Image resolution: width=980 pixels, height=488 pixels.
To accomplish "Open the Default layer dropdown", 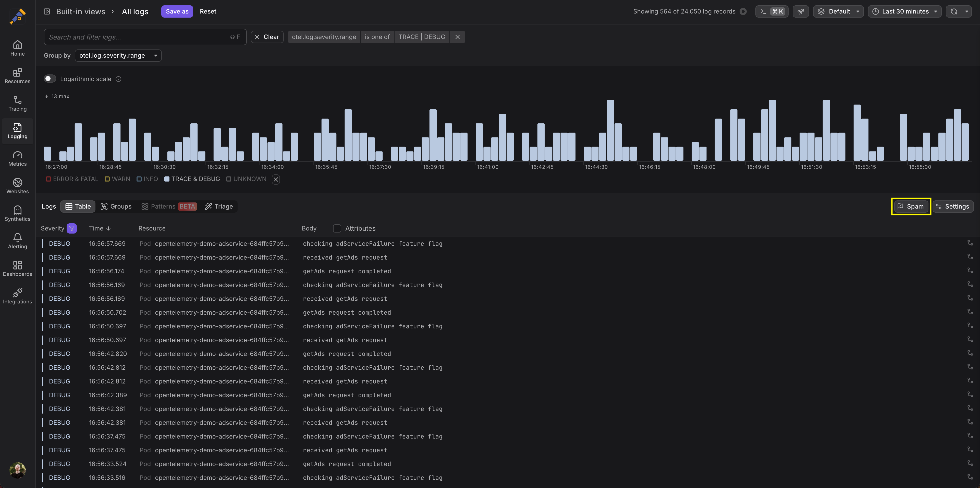I will [838, 11].
